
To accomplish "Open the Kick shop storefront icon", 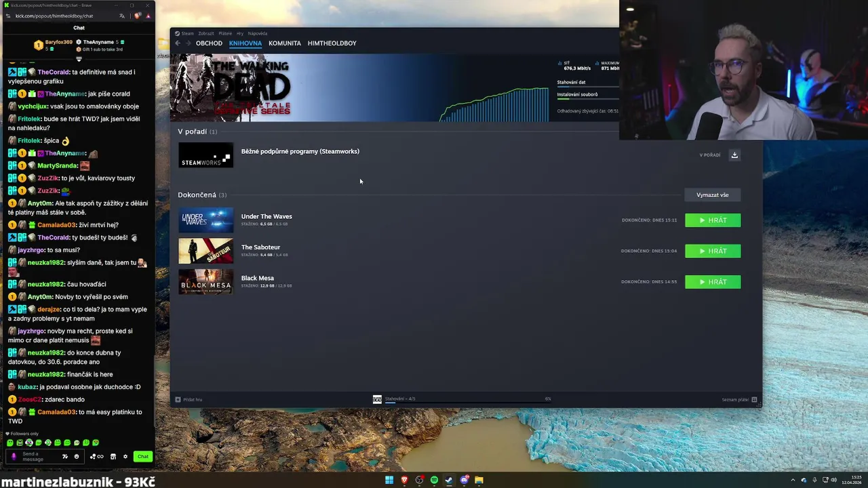I will [x=113, y=457].
